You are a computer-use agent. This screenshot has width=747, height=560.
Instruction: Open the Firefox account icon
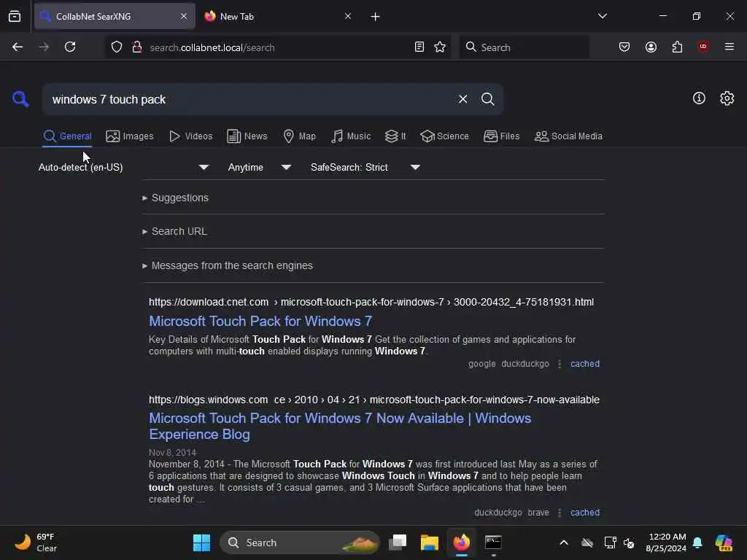coord(651,47)
